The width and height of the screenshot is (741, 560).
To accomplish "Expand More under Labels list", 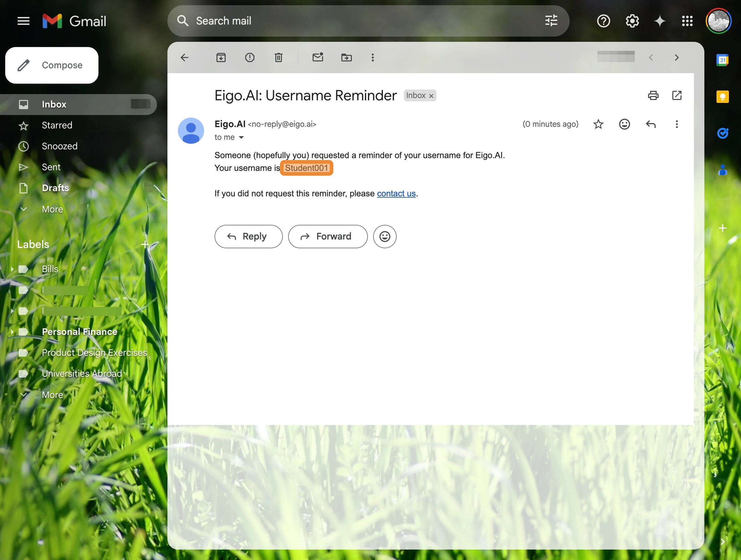I will 52,395.
